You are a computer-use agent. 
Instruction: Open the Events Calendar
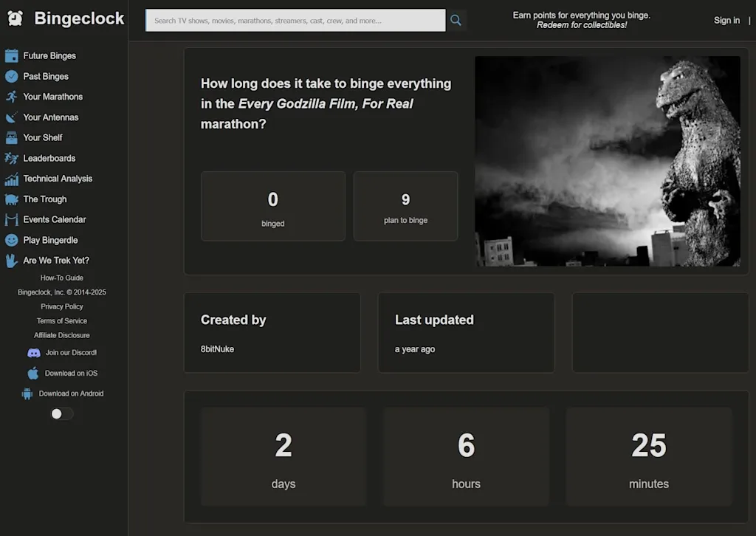pyautogui.click(x=55, y=220)
